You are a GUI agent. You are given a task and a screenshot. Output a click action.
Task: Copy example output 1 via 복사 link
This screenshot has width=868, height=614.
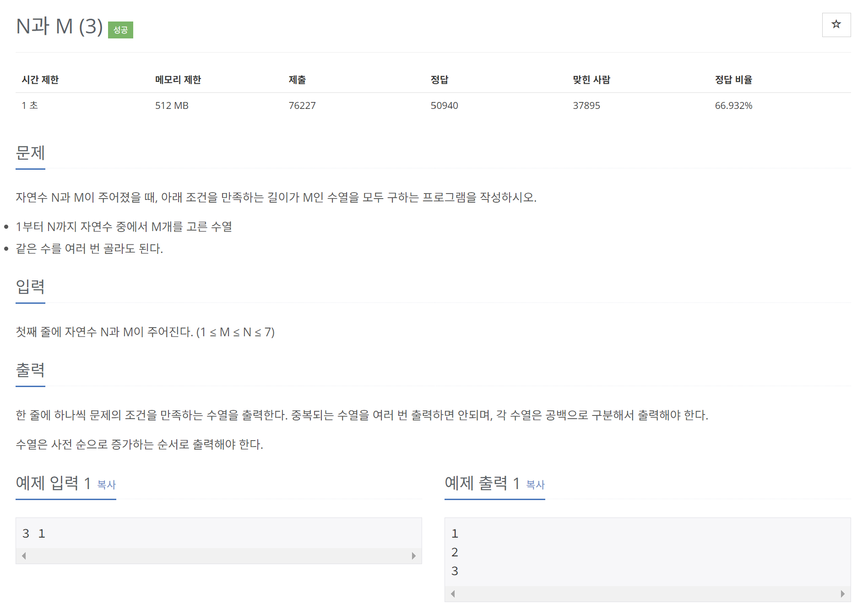535,485
